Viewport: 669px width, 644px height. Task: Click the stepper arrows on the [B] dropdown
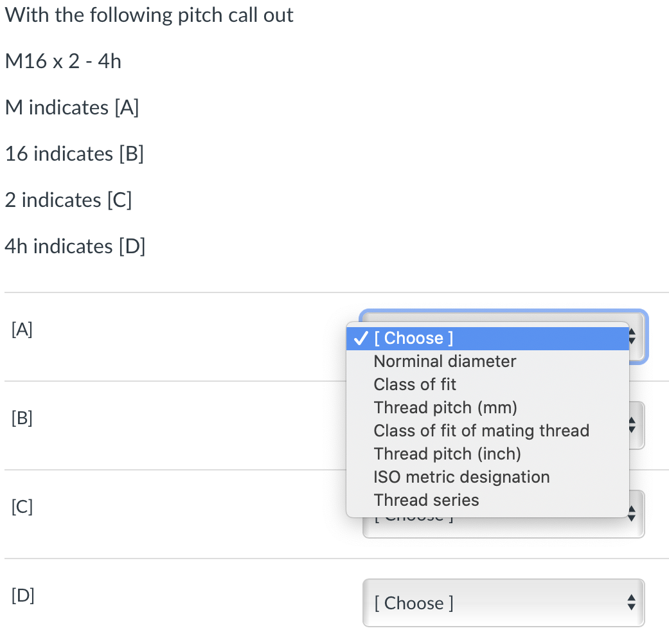(x=632, y=425)
